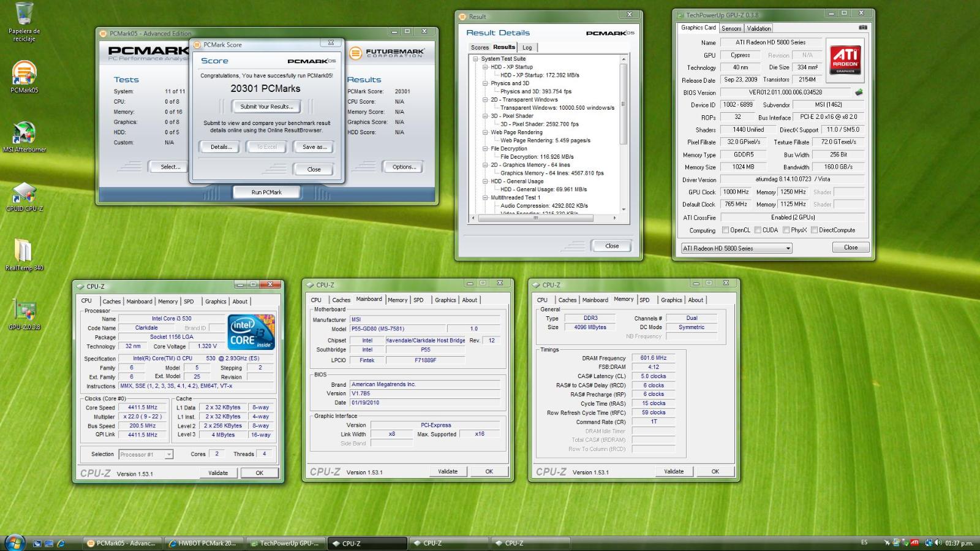Open the Papelera de reciclaje desktop icon
Screen dimensions: 980x551
(24, 22)
